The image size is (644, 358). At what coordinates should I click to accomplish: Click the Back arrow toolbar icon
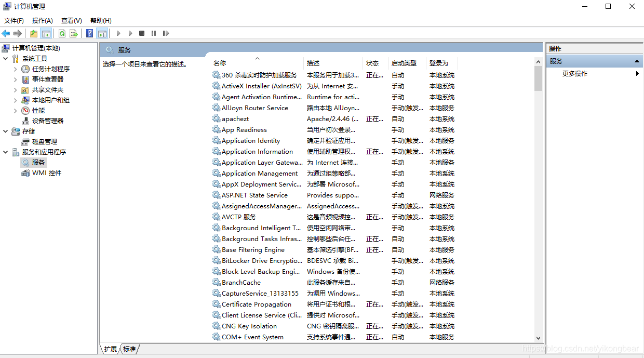[x=6, y=33]
